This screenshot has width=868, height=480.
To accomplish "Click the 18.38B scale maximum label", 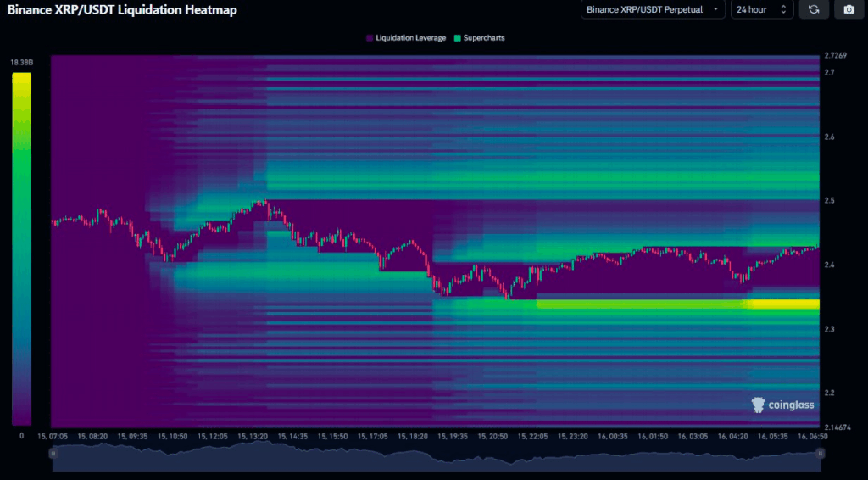I will [x=21, y=63].
